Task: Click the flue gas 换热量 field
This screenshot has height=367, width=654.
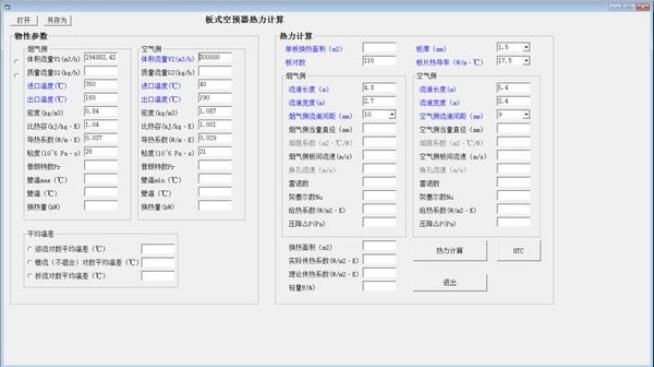Action: pos(101,206)
